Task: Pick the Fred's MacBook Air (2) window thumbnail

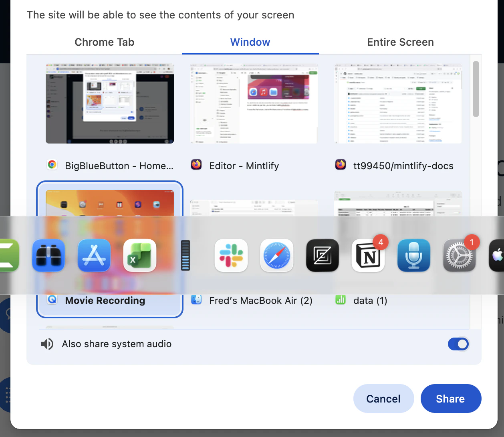Action: [x=254, y=208]
